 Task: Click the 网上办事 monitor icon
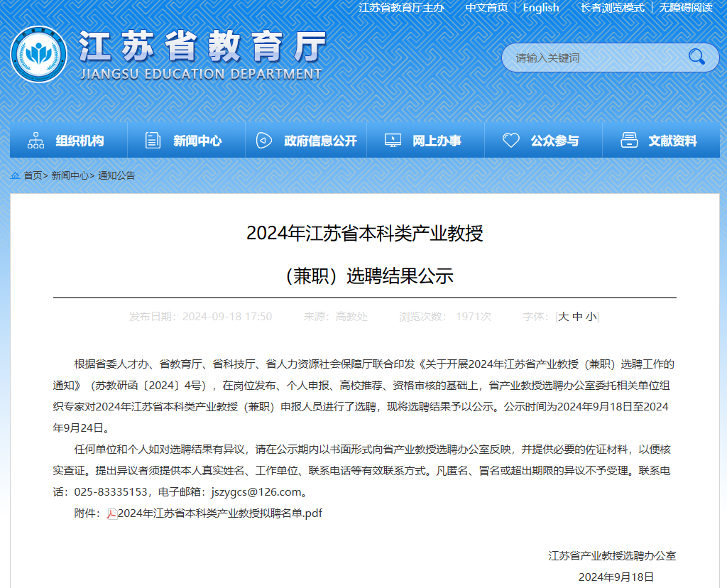393,141
